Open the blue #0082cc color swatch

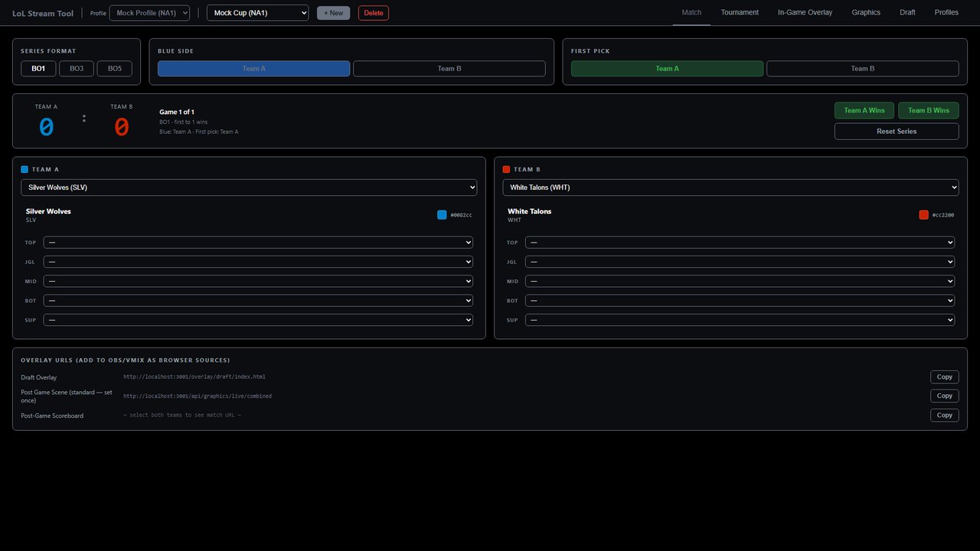(x=442, y=215)
